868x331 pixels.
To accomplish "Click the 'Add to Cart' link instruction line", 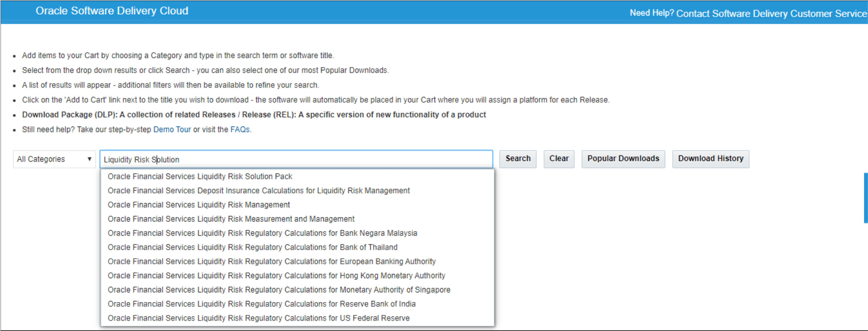I will click(x=316, y=100).
